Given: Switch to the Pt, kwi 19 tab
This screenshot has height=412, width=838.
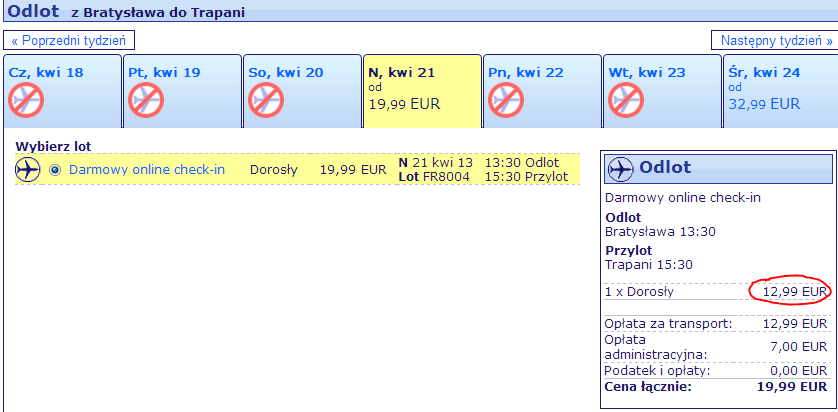Looking at the screenshot, I should coord(182,91).
